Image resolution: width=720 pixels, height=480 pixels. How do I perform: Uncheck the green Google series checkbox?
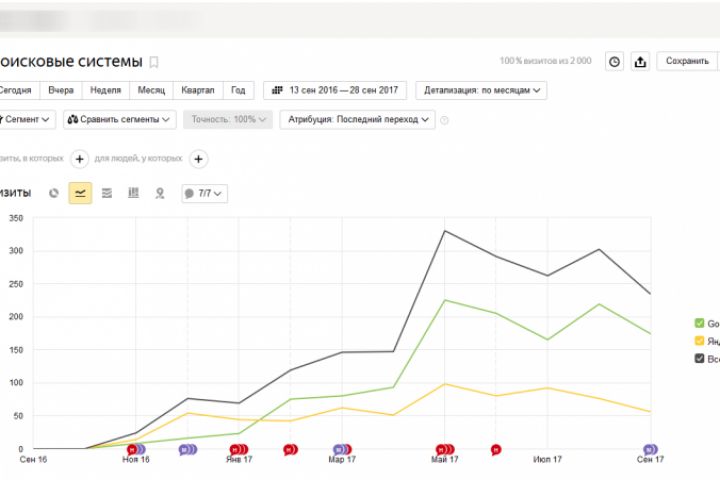click(x=699, y=323)
